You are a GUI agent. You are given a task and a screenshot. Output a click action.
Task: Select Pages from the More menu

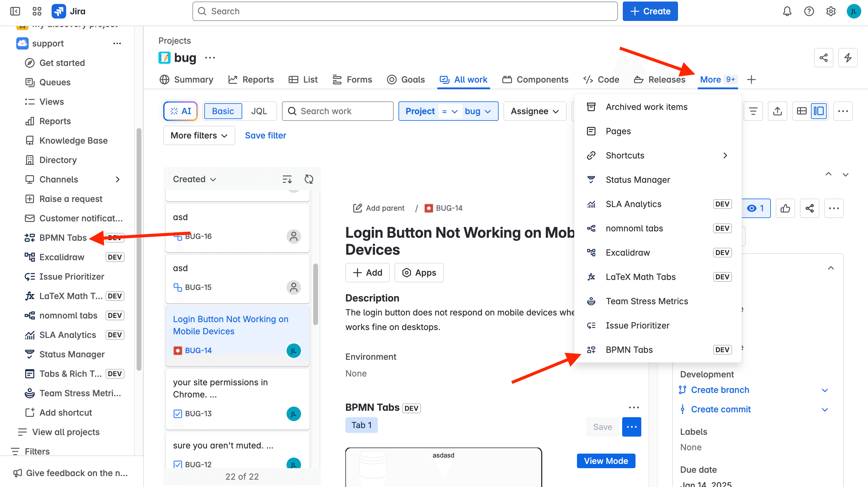[657, 131]
